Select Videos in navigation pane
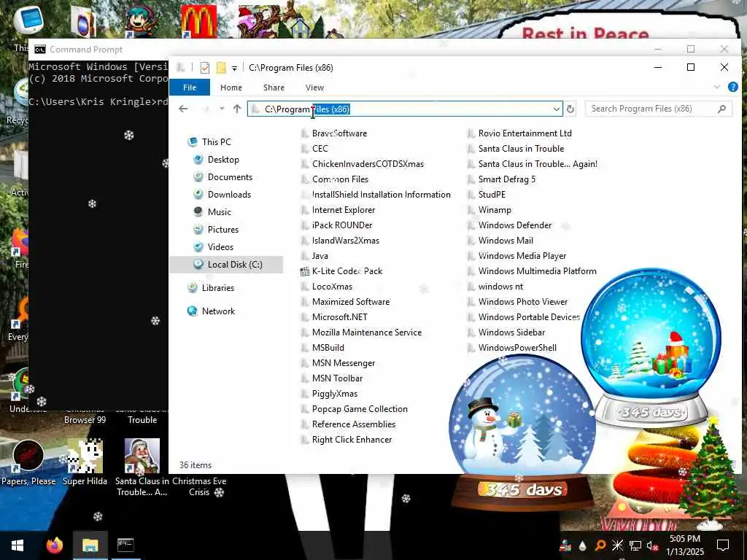Viewport: 747px width, 560px height. 220,247
